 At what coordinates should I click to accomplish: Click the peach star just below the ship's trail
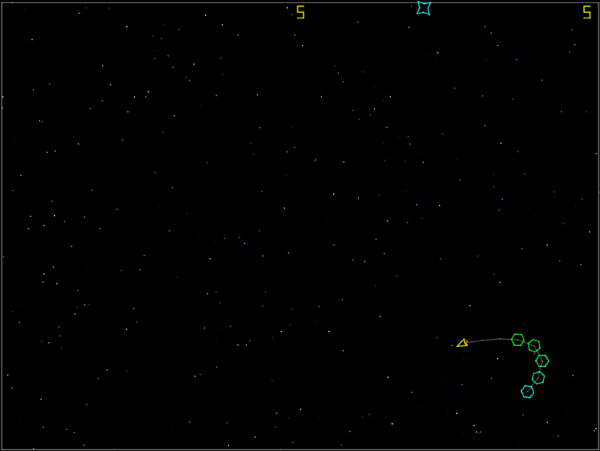497,358
